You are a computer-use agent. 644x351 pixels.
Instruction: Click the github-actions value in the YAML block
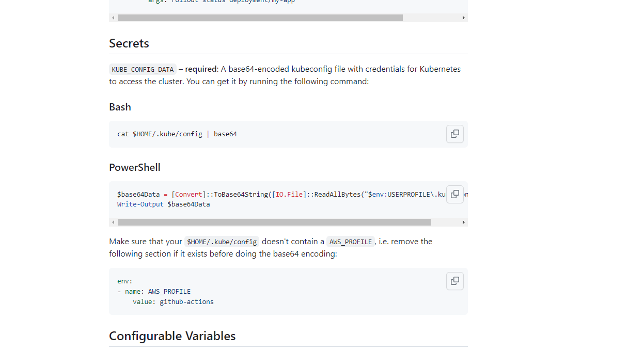pos(186,301)
